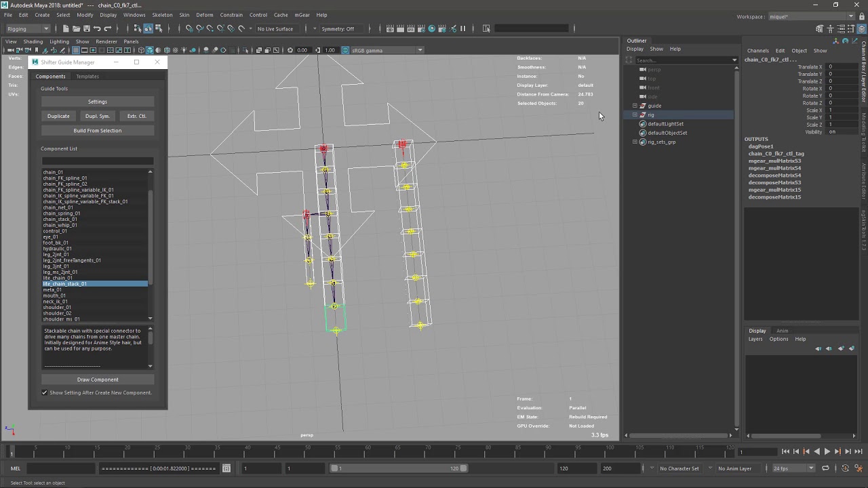This screenshot has width=868, height=488.
Task: Click the play backwards button
Action: pos(816,451)
